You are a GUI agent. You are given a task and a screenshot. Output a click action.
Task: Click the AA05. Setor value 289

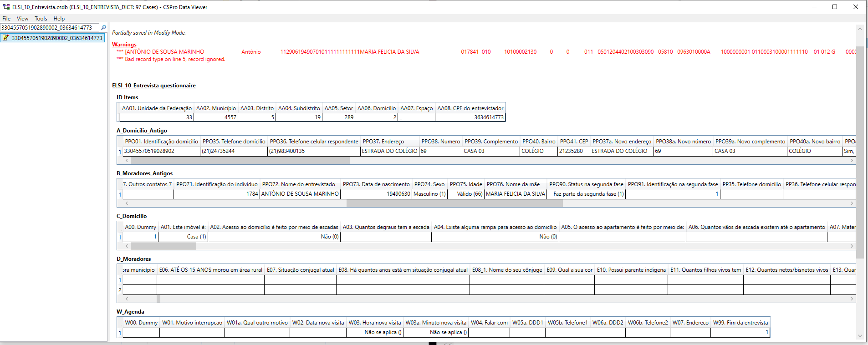(338, 117)
